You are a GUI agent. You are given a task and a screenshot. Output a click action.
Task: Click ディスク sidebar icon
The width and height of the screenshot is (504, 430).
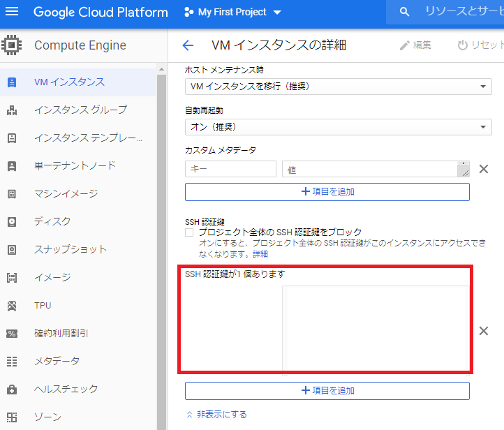click(x=12, y=222)
